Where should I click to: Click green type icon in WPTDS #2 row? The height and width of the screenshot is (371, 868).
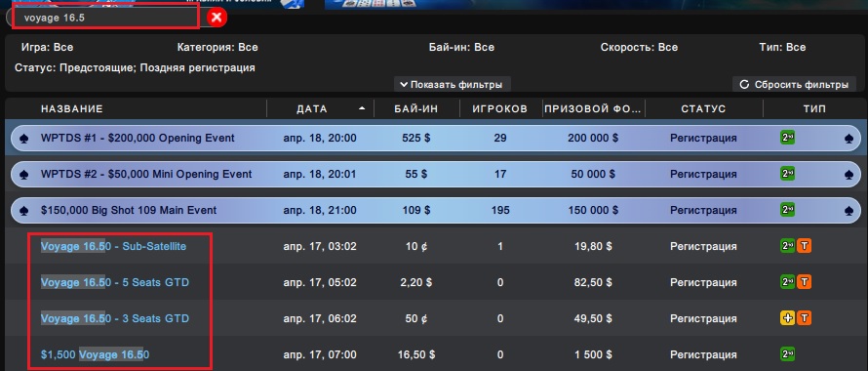[x=787, y=174]
